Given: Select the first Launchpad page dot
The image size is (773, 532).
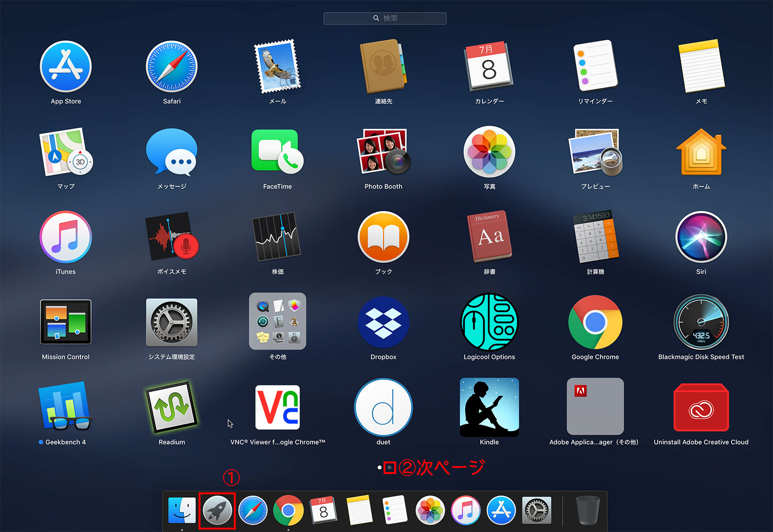Looking at the screenshot, I should pos(380,468).
